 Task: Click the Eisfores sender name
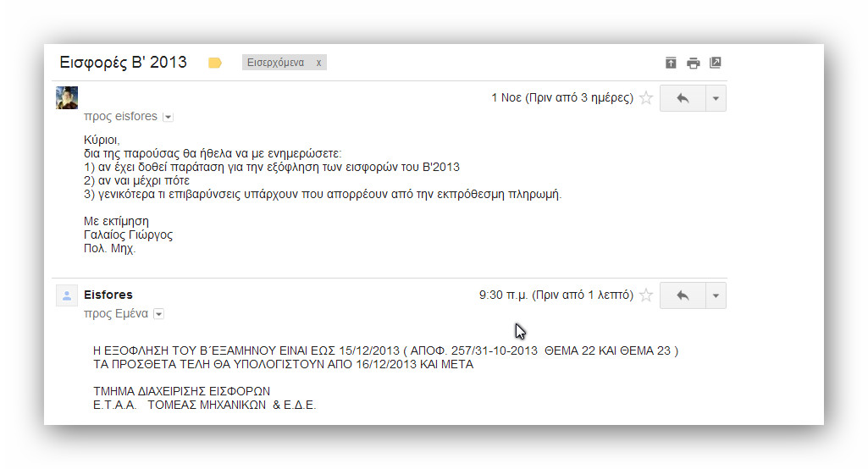pos(108,295)
